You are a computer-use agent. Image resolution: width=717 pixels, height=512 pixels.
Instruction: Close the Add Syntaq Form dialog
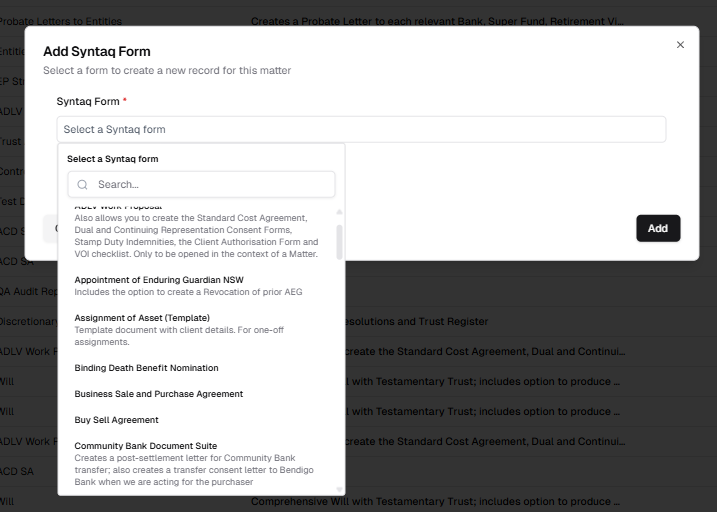(x=680, y=45)
